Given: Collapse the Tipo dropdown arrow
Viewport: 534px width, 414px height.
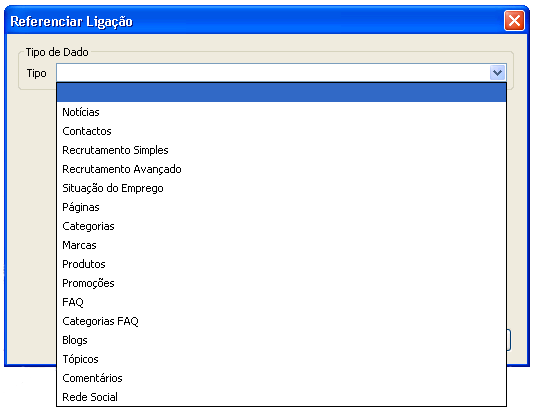Looking at the screenshot, I should point(497,73).
